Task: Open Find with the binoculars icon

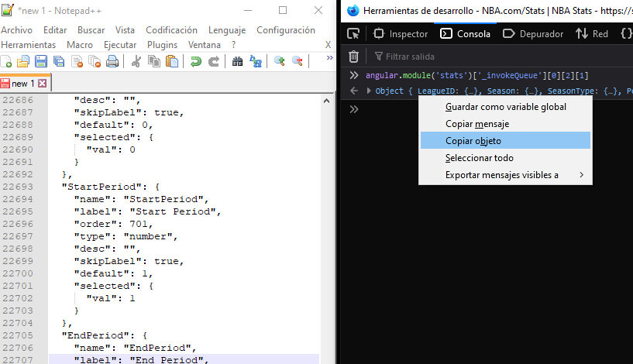Action: (x=237, y=61)
